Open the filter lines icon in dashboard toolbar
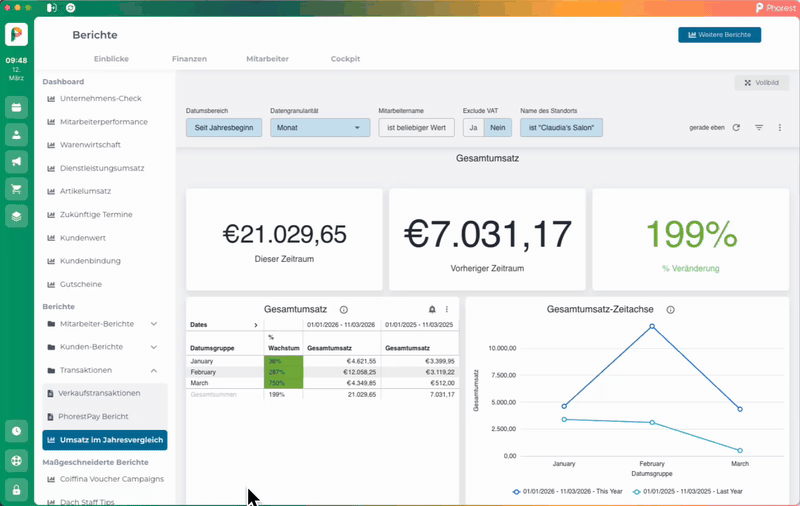This screenshot has width=800, height=506. [759, 128]
